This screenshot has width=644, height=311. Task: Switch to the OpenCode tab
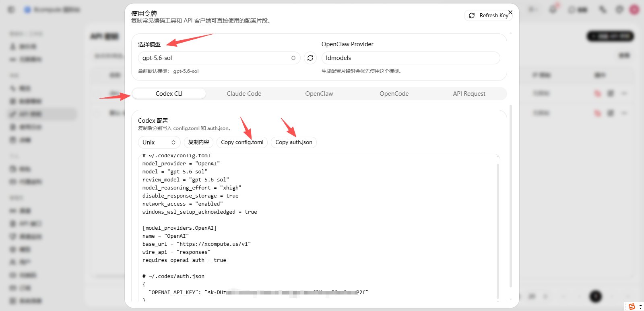tap(394, 94)
